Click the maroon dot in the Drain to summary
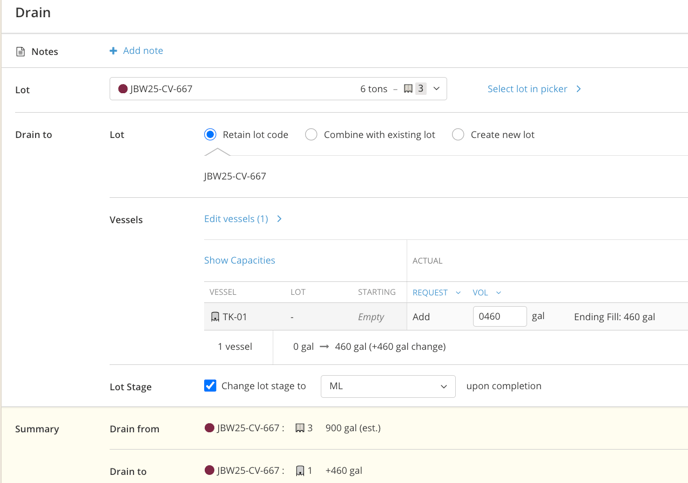This screenshot has width=688, height=483. tap(209, 470)
